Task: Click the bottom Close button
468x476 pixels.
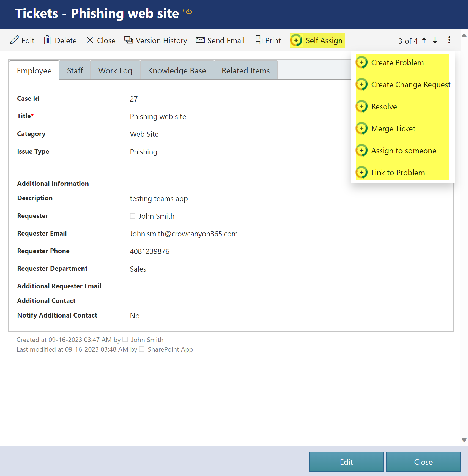Action: 423,462
